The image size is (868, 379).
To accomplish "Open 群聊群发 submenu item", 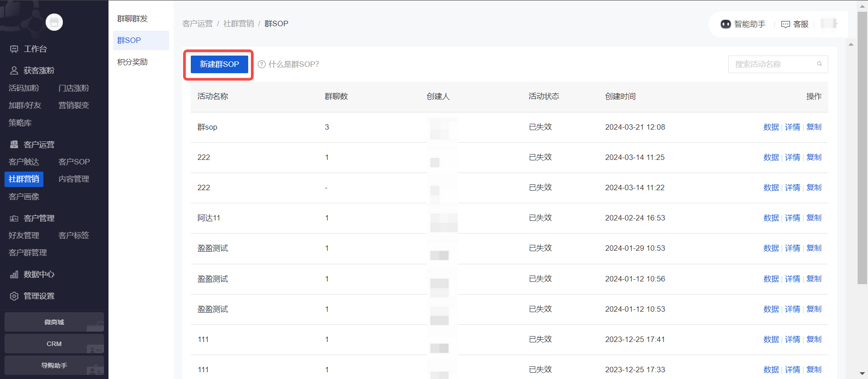I will (x=132, y=19).
